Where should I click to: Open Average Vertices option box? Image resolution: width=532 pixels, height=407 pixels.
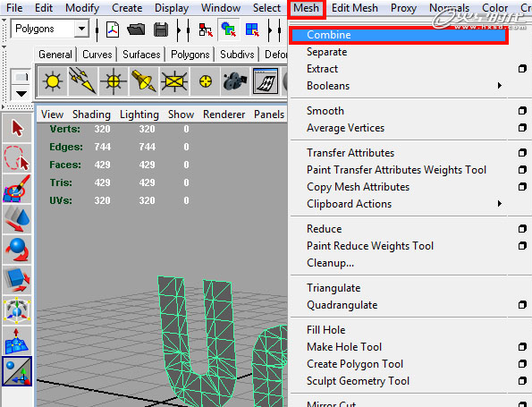[522, 128]
